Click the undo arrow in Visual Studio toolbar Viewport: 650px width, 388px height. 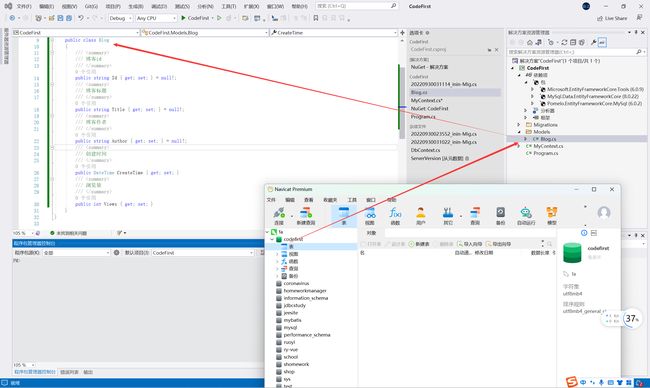point(81,18)
